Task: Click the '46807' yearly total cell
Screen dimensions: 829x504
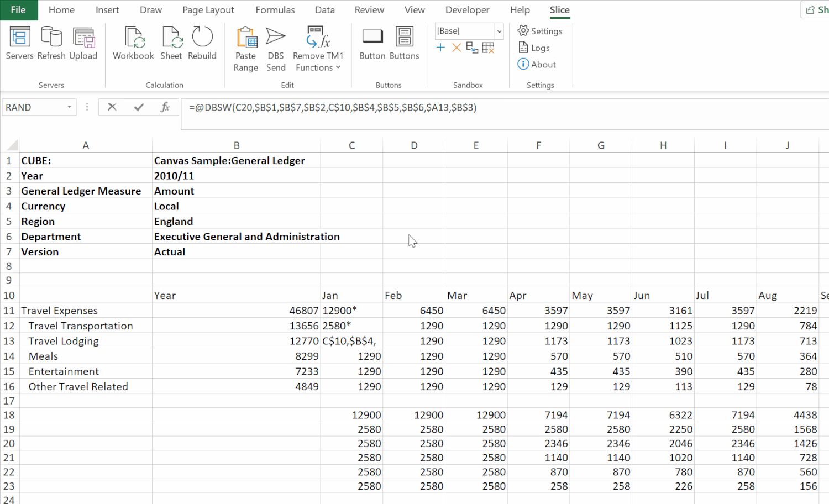Action: (x=237, y=311)
